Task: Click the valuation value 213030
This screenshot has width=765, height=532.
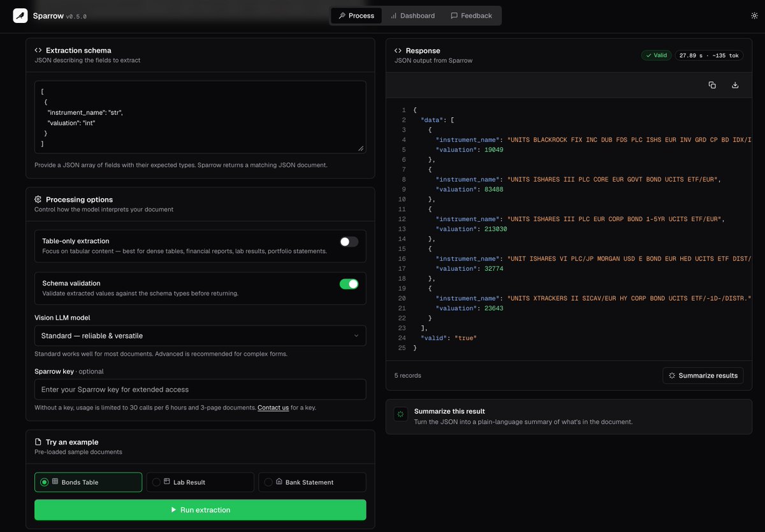Action: [495, 229]
